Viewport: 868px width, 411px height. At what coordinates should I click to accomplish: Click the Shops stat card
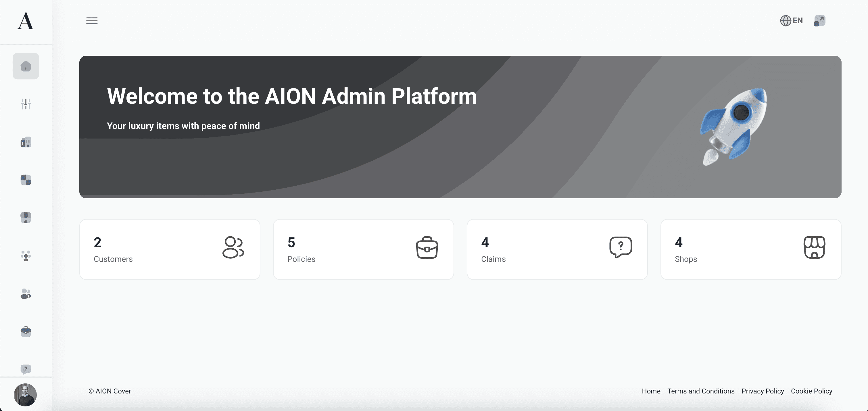tap(751, 250)
